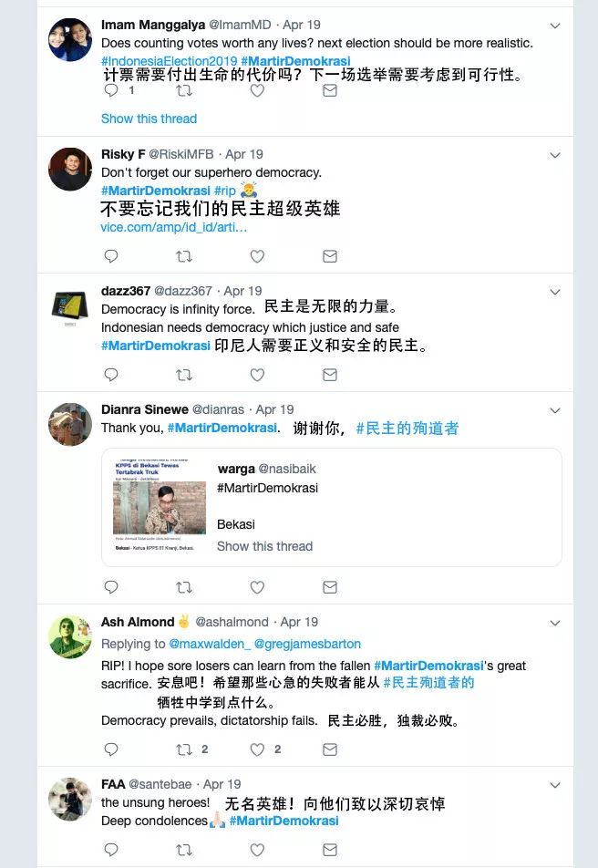
Task: Send Dianra Sinewe's tweet via direct message
Action: (330, 587)
